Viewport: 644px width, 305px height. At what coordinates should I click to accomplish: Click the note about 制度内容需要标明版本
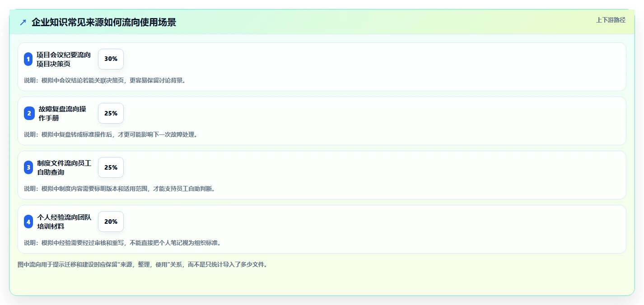point(120,189)
